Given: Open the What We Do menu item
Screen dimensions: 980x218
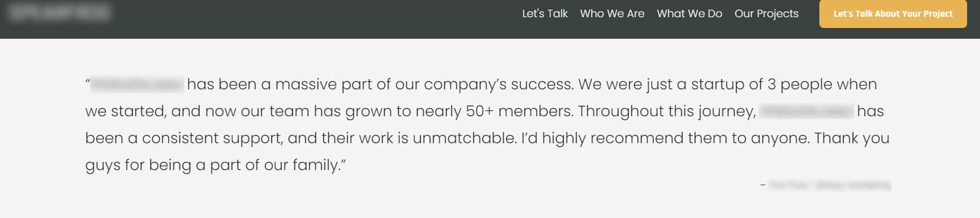Looking at the screenshot, I should pos(689,13).
